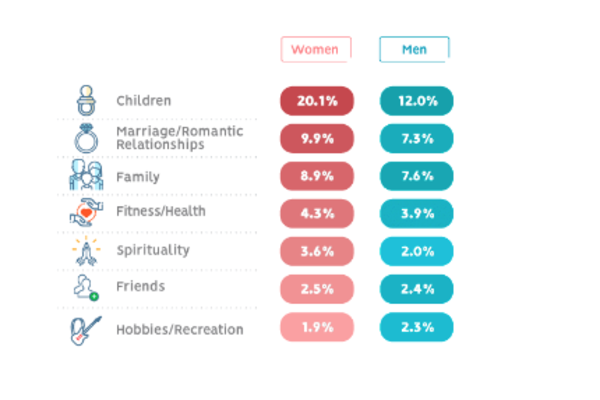Select the Men legend tab
The height and width of the screenshot is (400, 600).
pyautogui.click(x=414, y=49)
